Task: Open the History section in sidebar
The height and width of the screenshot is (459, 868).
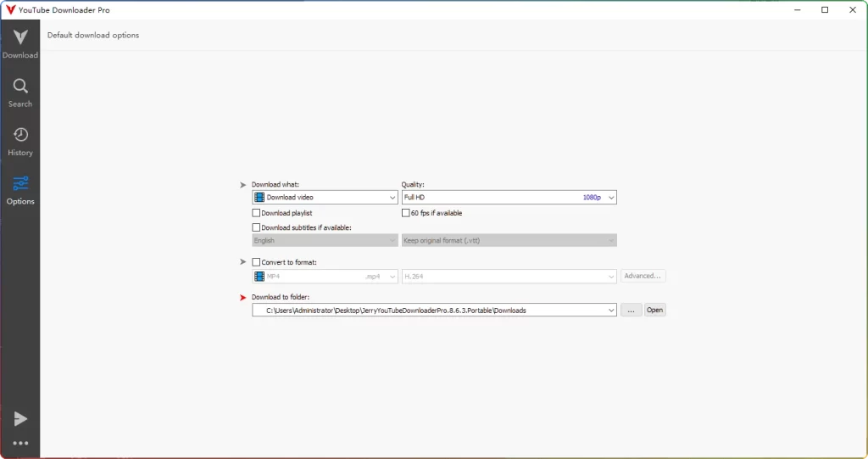Action: pos(20,142)
